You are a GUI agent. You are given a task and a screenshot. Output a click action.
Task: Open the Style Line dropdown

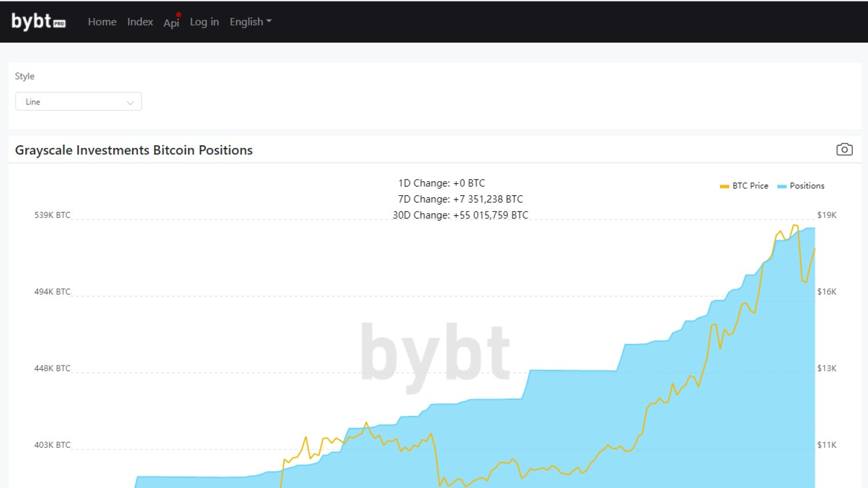pos(79,101)
